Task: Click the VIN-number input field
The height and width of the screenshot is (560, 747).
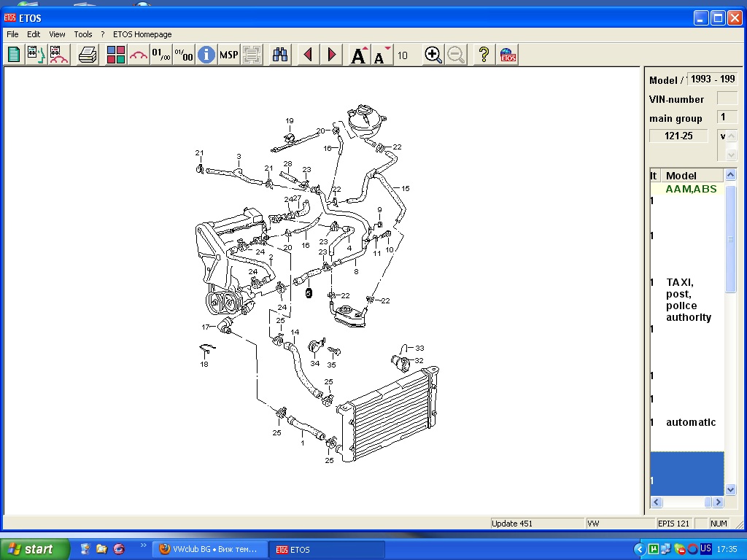Action: [x=727, y=98]
